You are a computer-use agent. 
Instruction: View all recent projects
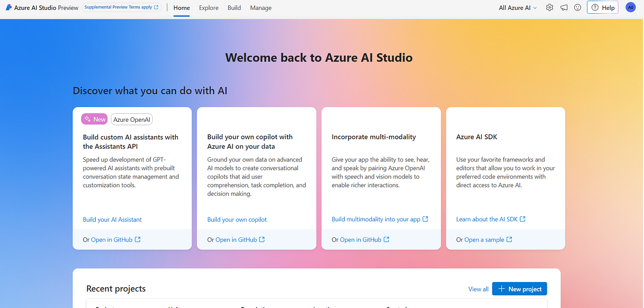click(478, 289)
